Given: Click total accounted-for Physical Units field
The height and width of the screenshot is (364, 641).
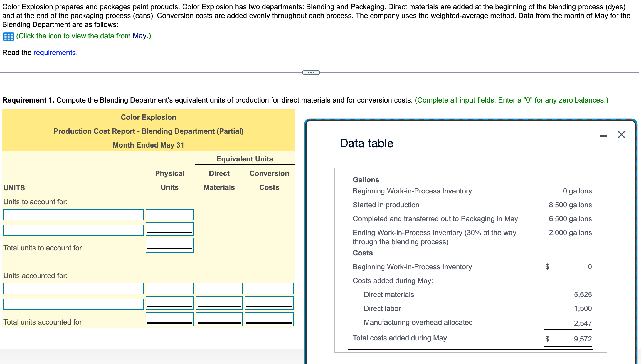Looking at the screenshot, I should coord(169,319).
